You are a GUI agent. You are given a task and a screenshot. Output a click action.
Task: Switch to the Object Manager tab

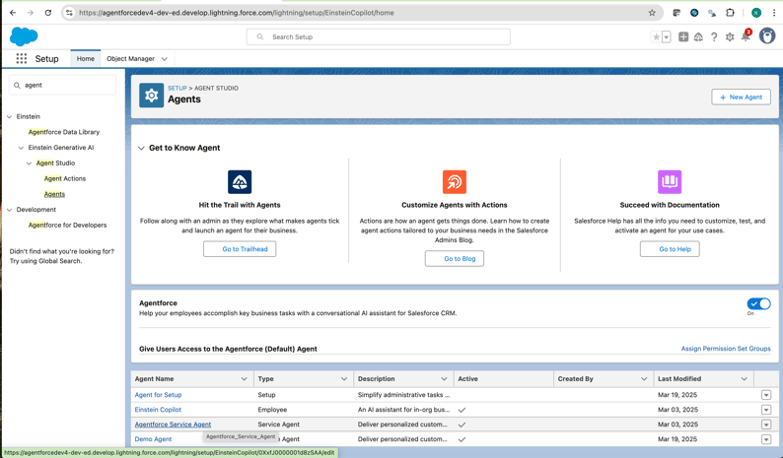(130, 58)
